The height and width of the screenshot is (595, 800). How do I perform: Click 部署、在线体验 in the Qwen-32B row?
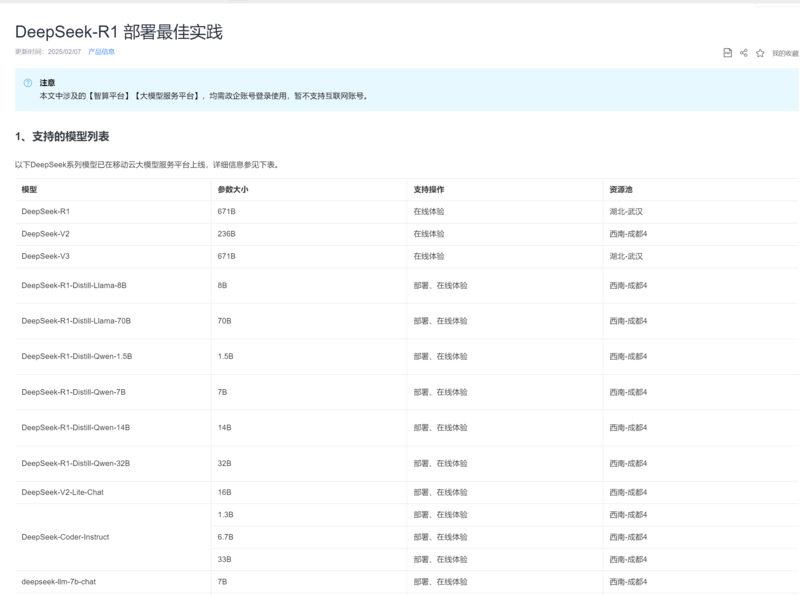[x=440, y=463]
